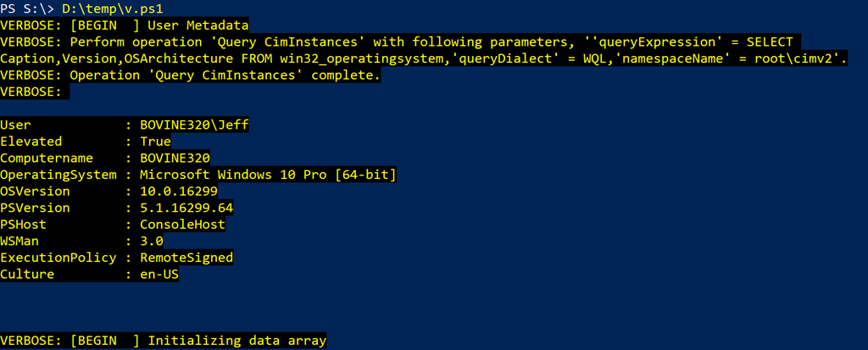
Task: Select OSVersion value 10.0.16299
Action: (179, 191)
